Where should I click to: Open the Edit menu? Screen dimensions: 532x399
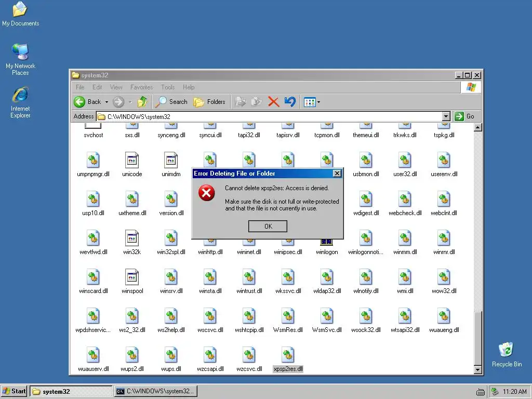click(97, 87)
